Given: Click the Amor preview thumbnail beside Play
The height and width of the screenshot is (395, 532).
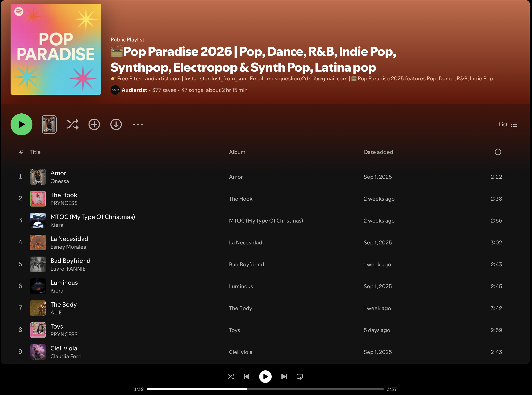Looking at the screenshot, I should [x=49, y=124].
